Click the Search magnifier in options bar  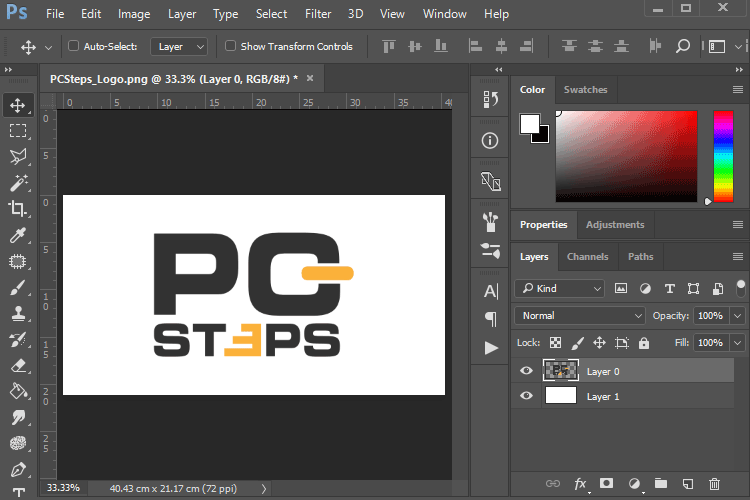(683, 46)
